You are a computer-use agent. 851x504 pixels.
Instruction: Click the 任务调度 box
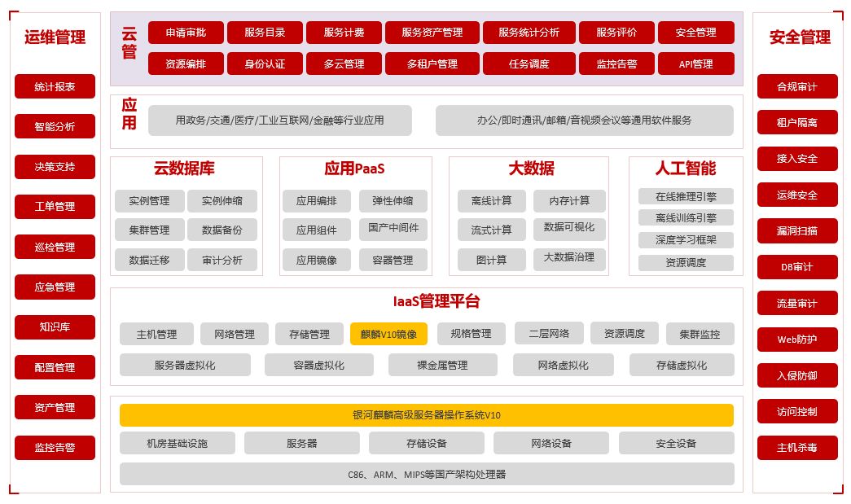(529, 64)
